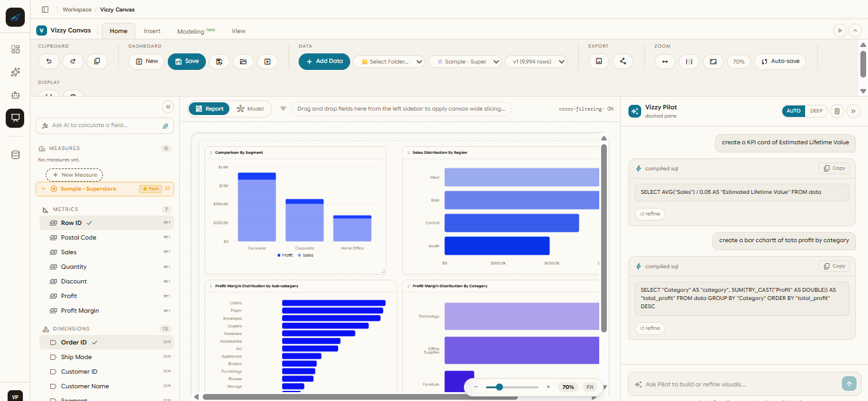Collapse the left fields sidebar
Image resolution: width=868 pixels, height=401 pixels.
click(168, 107)
